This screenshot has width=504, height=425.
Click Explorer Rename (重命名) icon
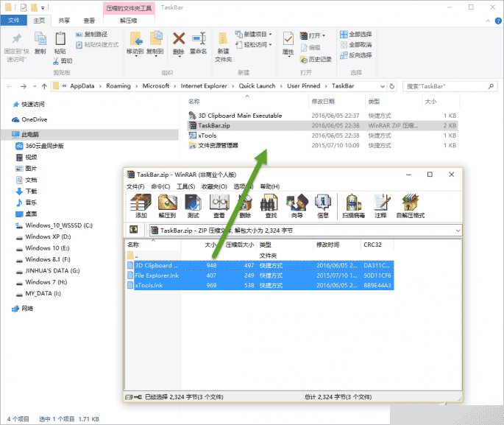point(199,38)
